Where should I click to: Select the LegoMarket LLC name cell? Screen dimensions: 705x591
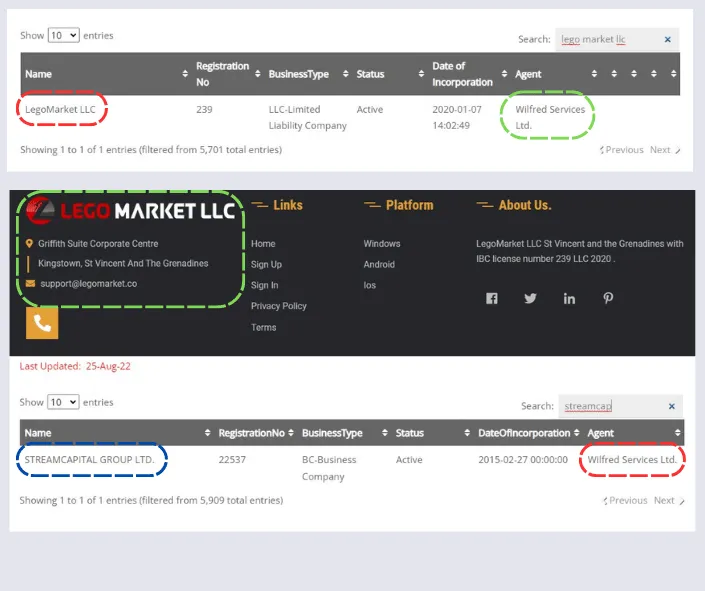[x=60, y=110]
